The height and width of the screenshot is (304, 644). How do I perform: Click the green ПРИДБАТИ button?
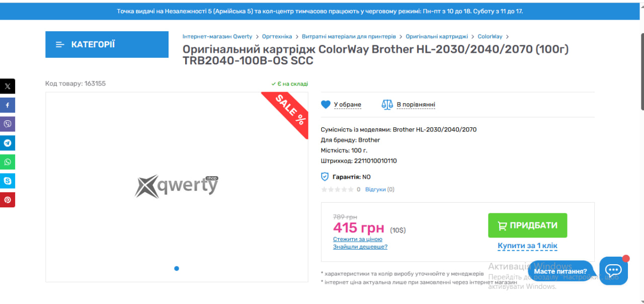[x=527, y=225]
